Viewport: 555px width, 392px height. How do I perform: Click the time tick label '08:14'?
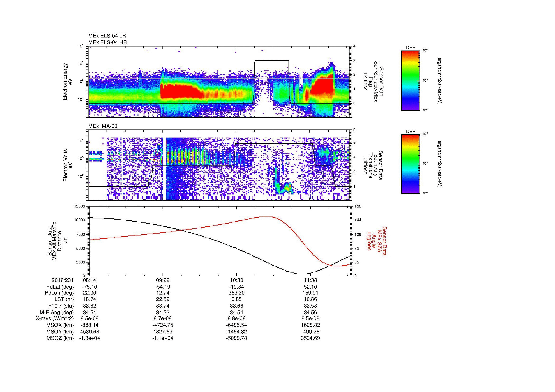click(90, 280)
